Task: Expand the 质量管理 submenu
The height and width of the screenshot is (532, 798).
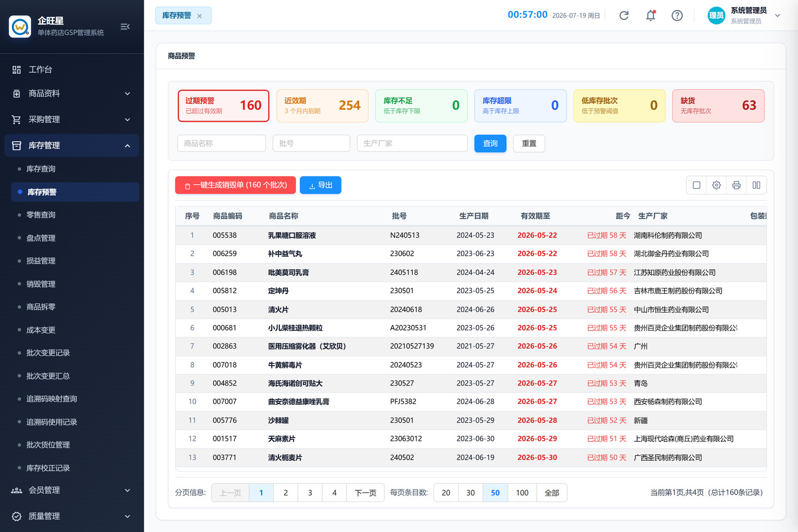Action: [x=128, y=517]
